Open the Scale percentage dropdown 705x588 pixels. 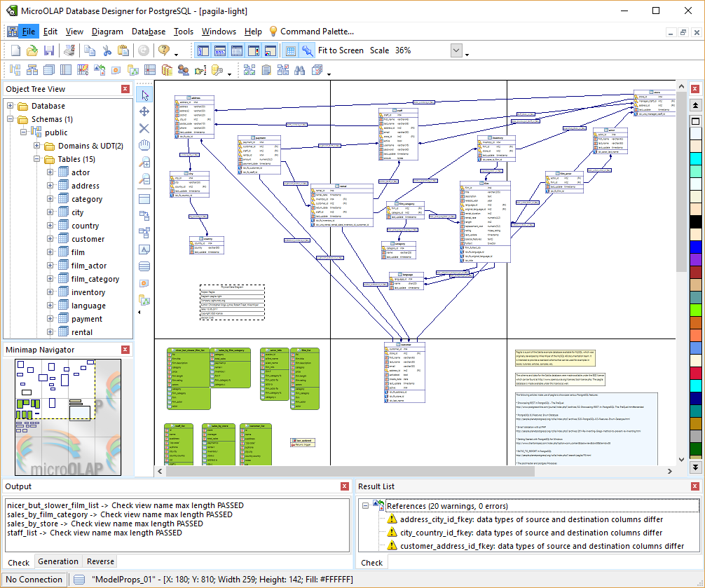pos(456,50)
